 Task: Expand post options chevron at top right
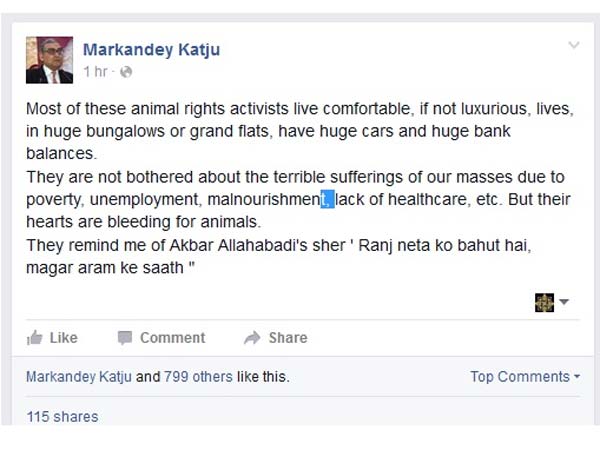tap(573, 45)
